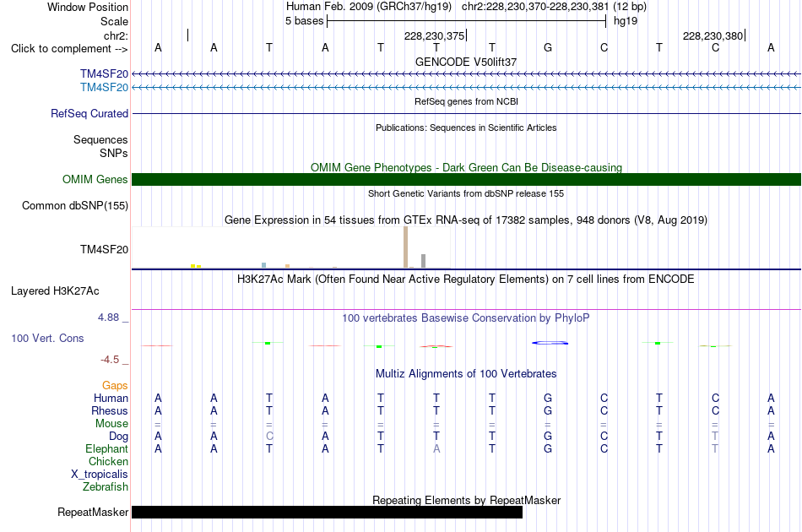Select the Rhesus alignment row label
Screen dimensions: 802x532
tap(110, 411)
